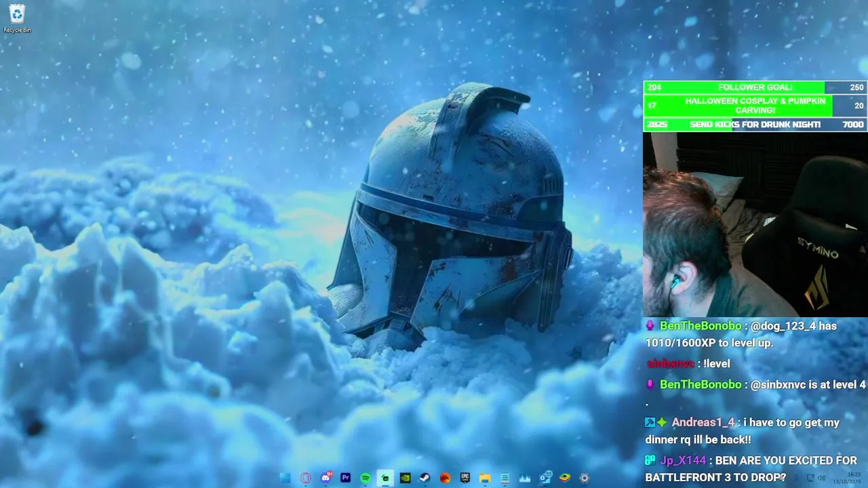Open Outlook from the taskbar
This screenshot has height=488, width=868.
coord(545,478)
